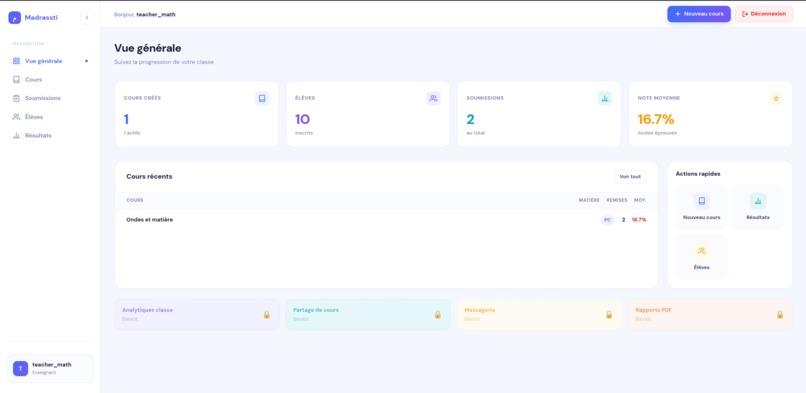Click the 16.7% average in course row
The width and height of the screenshot is (806, 393).
point(639,220)
